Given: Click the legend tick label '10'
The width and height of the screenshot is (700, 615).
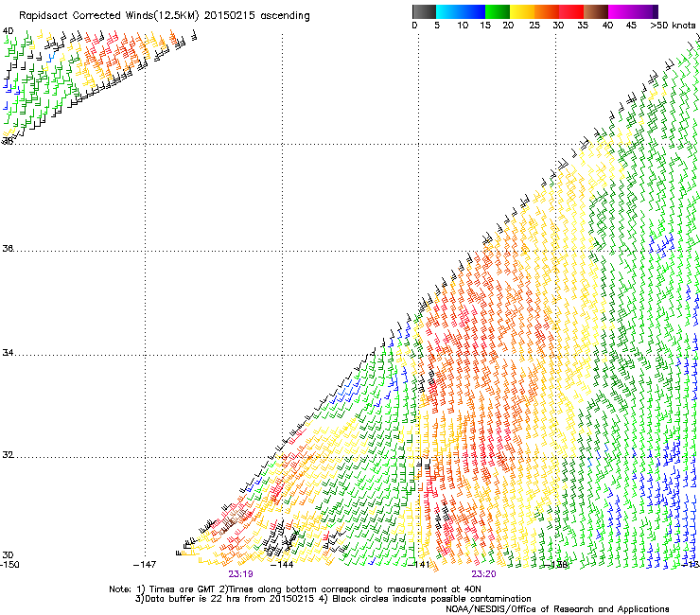Looking at the screenshot, I should tap(463, 26).
